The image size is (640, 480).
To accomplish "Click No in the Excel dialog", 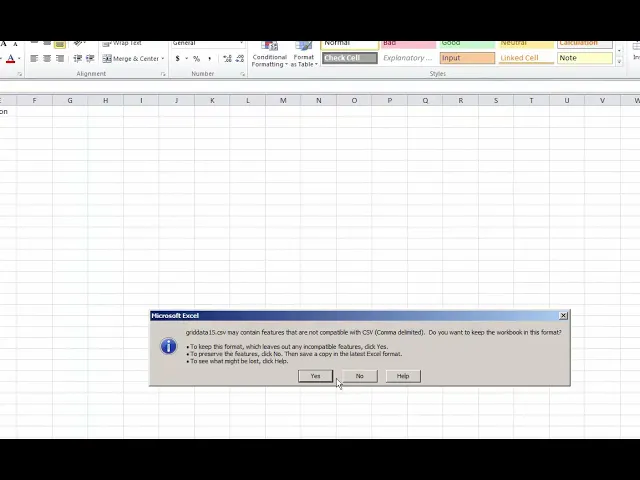I will pos(359,376).
